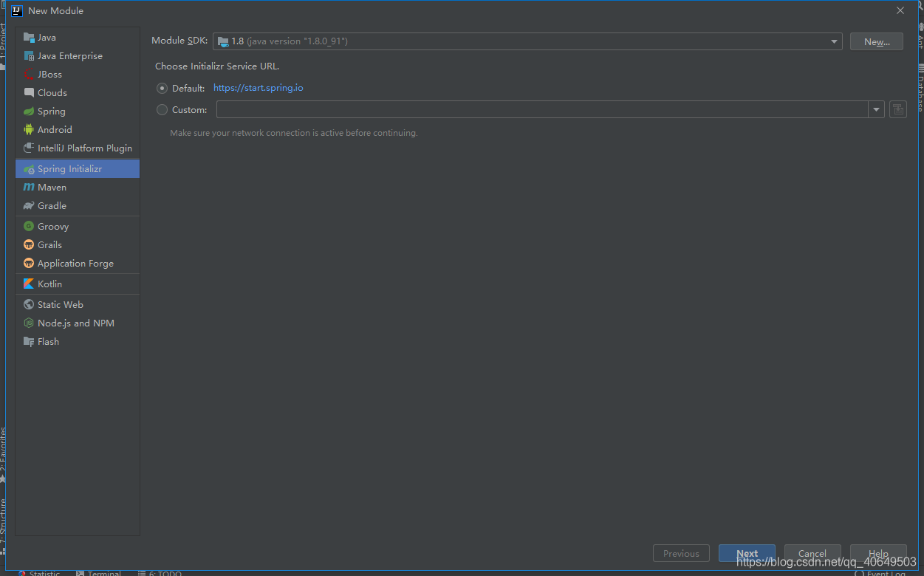This screenshot has height=576, width=924.
Task: Select the Gradle elephant icon
Action: 29,206
